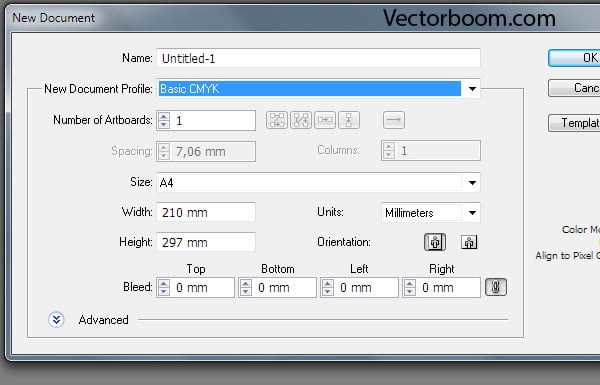The image size is (600, 385).
Task: Click into the Name field Untitled-1
Action: [x=318, y=58]
